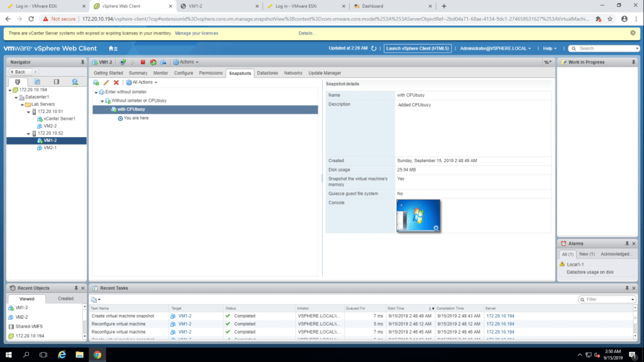Expand the Administrator@VSPHERE.LOCAL user menu

tap(495, 48)
